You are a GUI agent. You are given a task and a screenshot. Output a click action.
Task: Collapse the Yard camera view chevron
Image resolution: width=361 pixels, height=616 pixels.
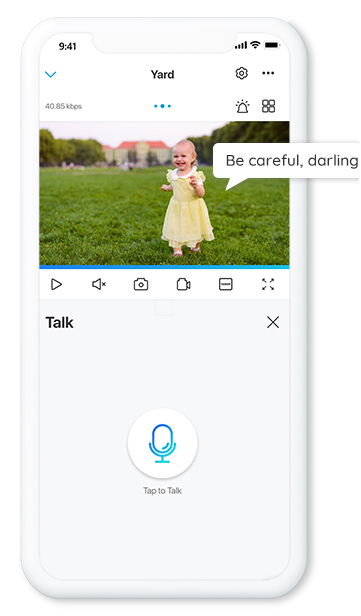(x=51, y=74)
